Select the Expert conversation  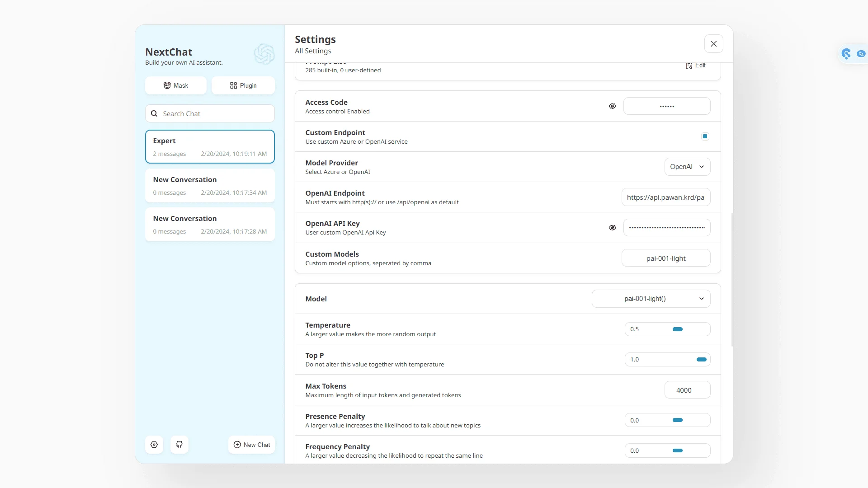point(210,146)
